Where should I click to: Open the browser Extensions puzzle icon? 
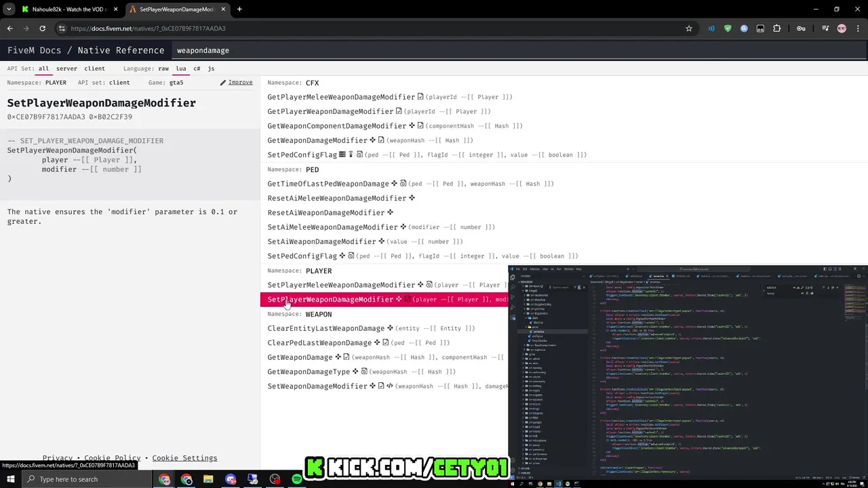pyautogui.click(x=777, y=28)
